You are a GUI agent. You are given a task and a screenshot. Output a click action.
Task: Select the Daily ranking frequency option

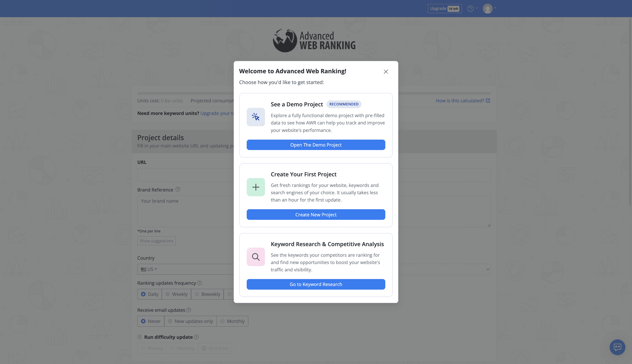150,294
